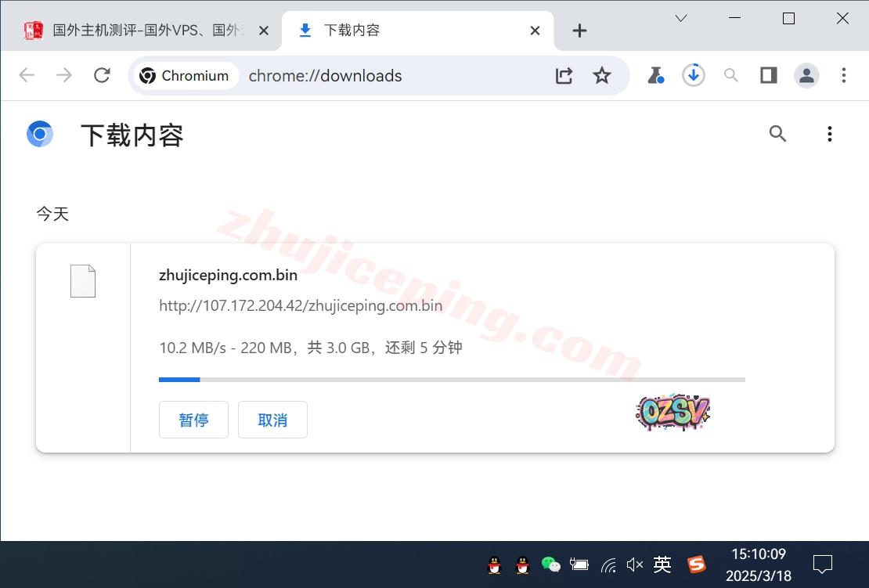Search downloads using the magnifier icon
This screenshot has height=588, width=869.
(x=777, y=134)
